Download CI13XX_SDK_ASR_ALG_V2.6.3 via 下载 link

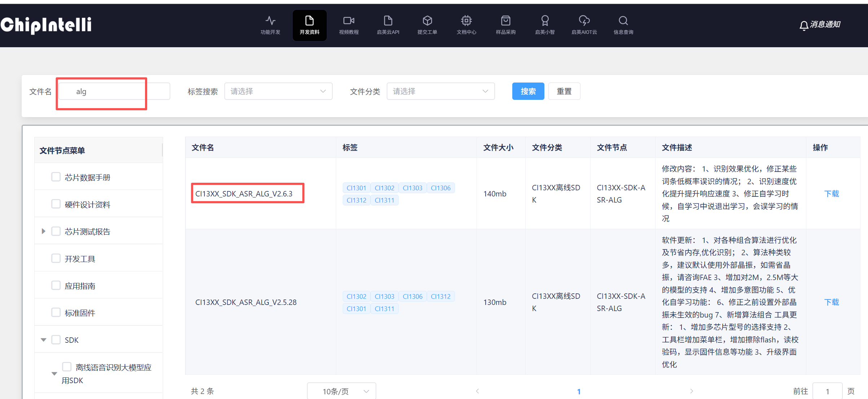pyautogui.click(x=832, y=194)
